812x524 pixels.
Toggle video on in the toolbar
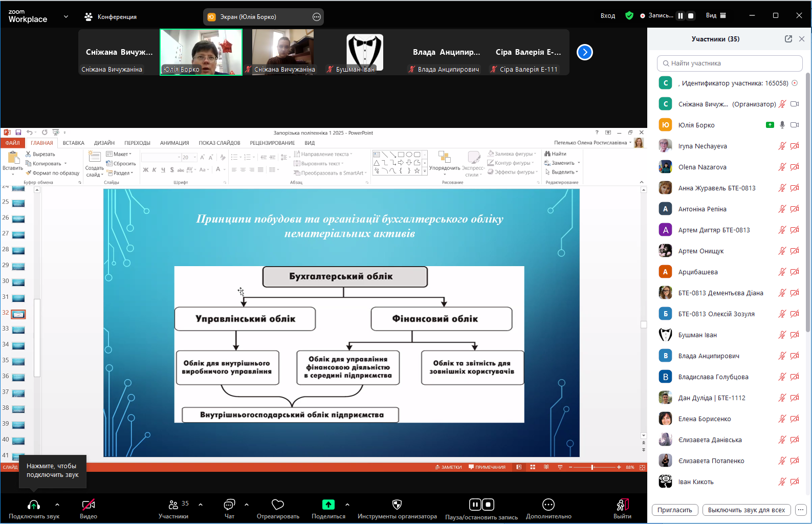pyautogui.click(x=89, y=505)
